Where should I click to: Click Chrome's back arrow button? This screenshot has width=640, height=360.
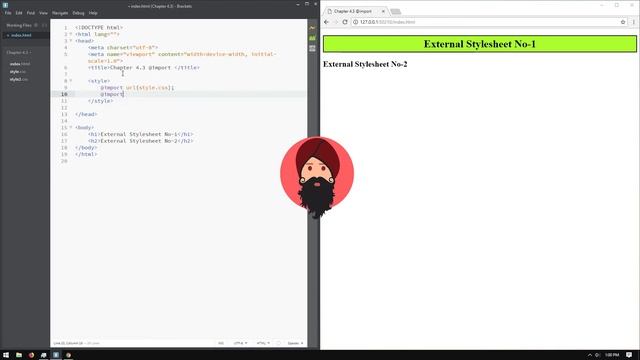tap(327, 22)
